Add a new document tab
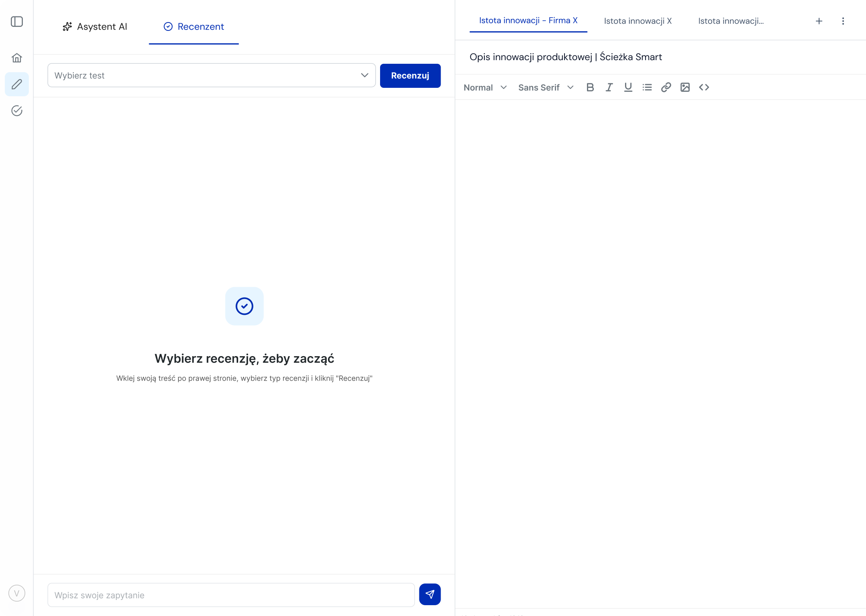Viewport: 866px width, 616px height. (819, 21)
